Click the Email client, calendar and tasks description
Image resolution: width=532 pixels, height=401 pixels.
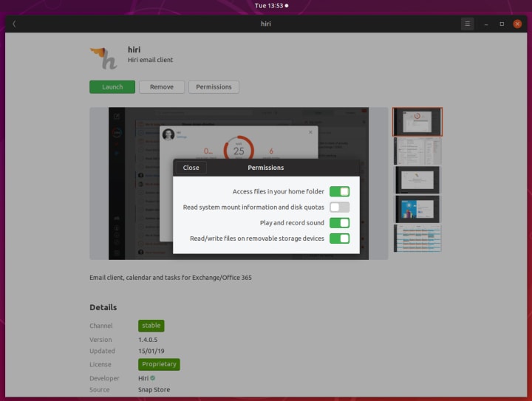pos(171,277)
